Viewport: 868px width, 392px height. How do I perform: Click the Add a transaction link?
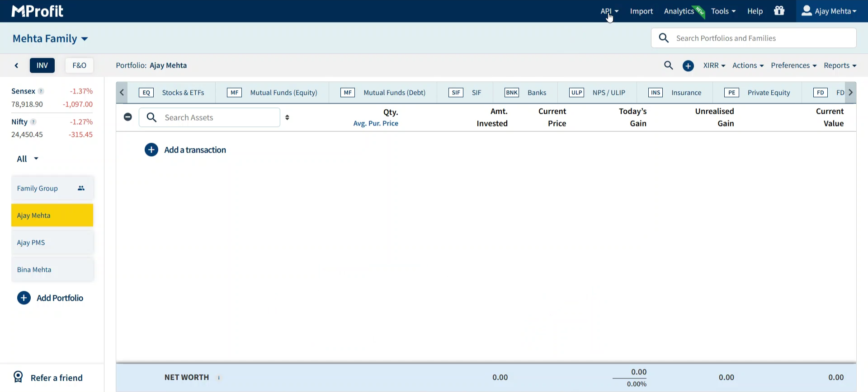pos(195,150)
